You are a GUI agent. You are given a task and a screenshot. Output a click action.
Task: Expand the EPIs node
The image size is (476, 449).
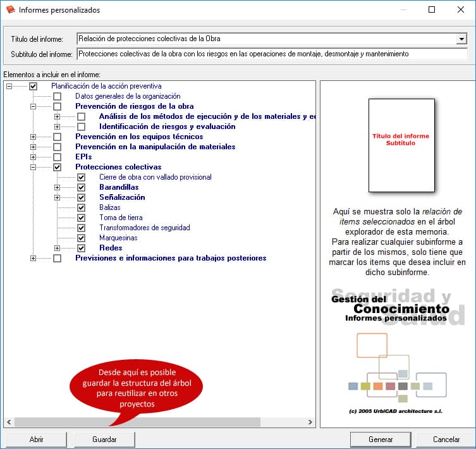pos(33,157)
